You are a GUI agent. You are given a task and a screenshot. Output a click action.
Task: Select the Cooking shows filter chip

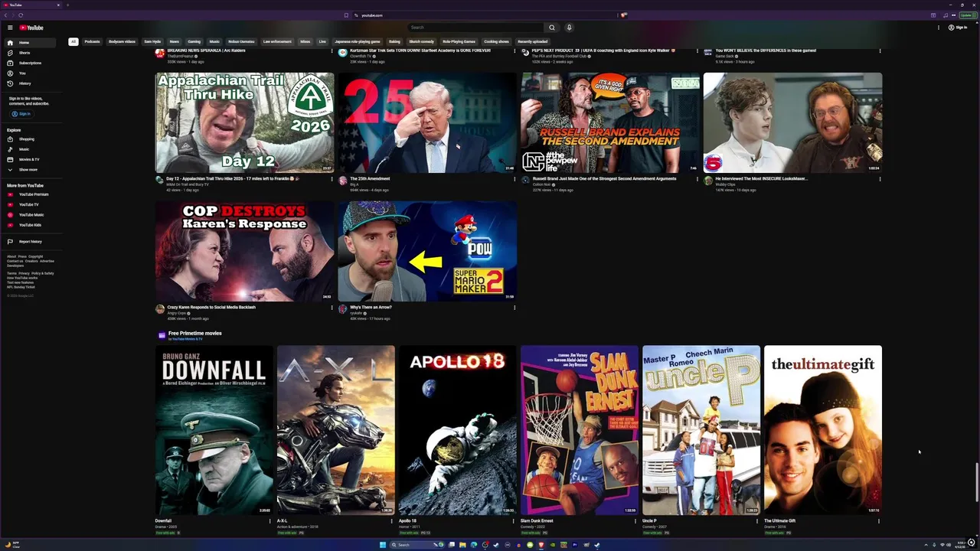pos(496,41)
